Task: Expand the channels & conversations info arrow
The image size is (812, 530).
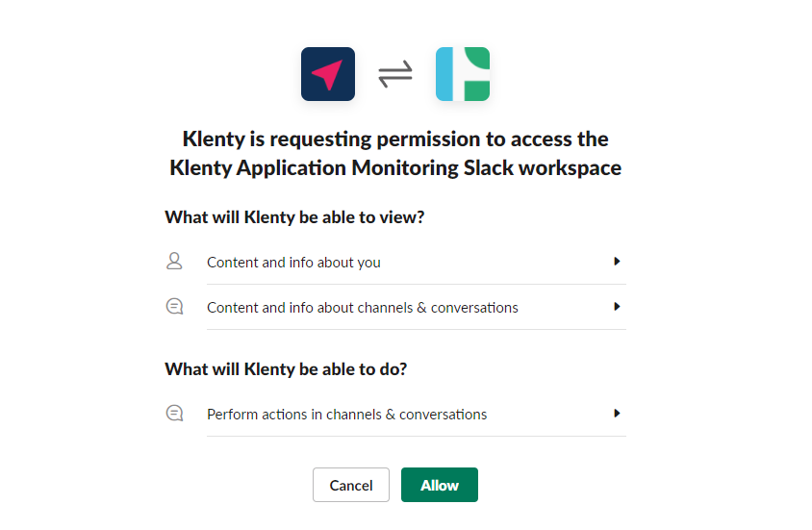Action: click(x=617, y=307)
